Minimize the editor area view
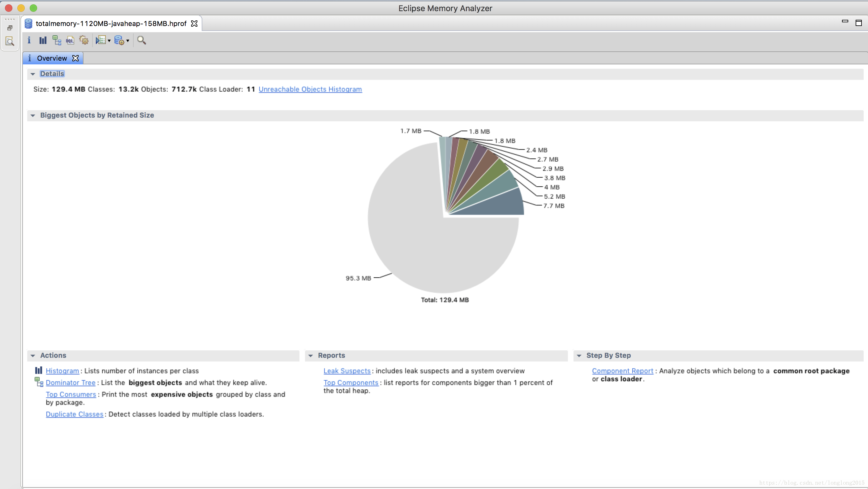 point(845,21)
